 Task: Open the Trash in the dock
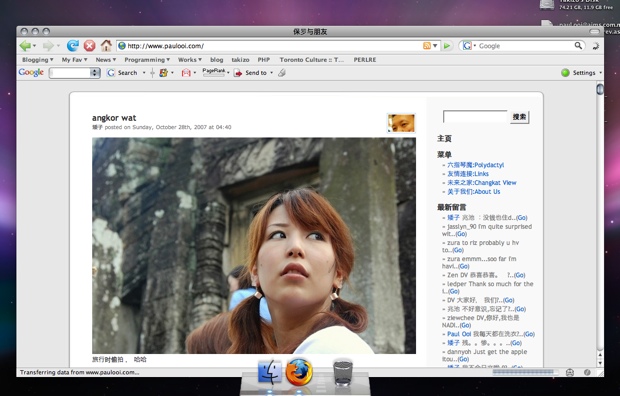[x=343, y=372]
